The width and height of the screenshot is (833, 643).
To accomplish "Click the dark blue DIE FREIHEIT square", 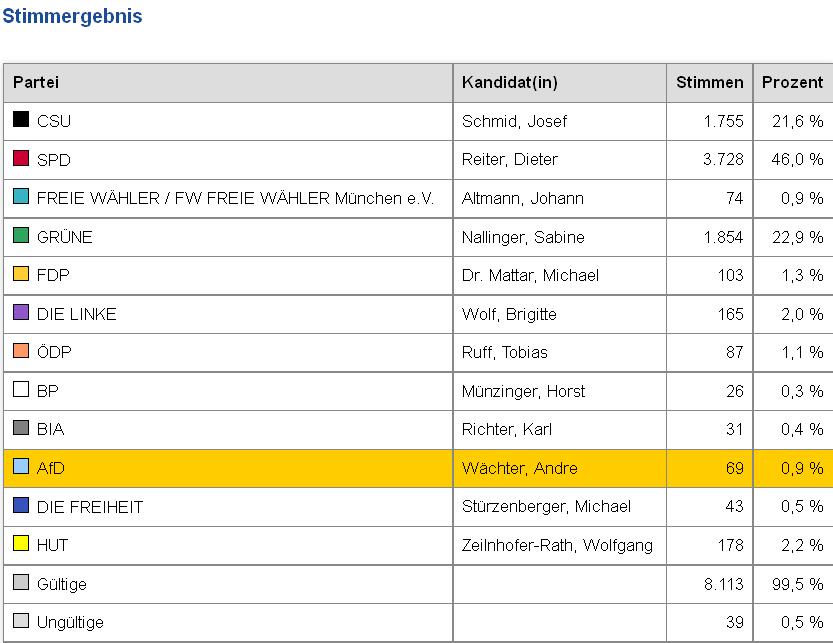I will (x=21, y=506).
